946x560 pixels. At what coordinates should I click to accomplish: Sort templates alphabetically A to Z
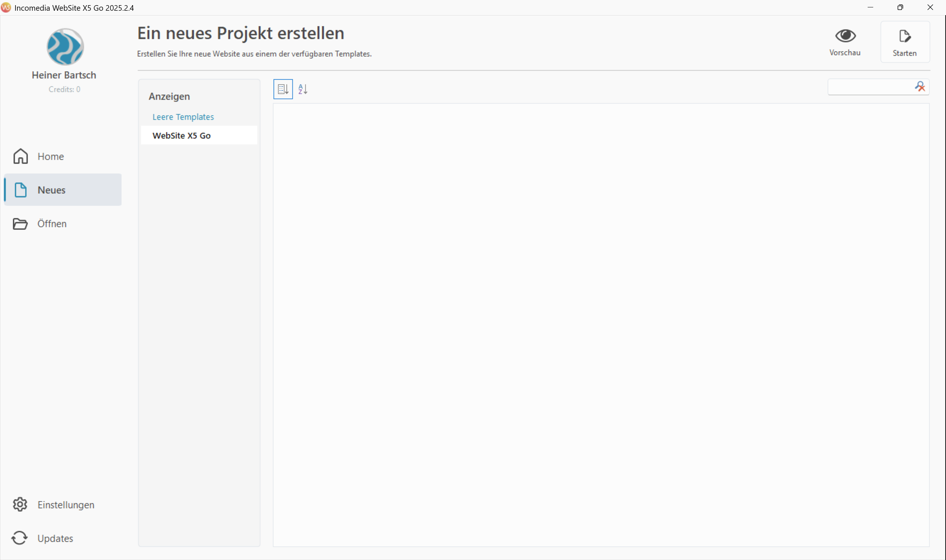[303, 89]
